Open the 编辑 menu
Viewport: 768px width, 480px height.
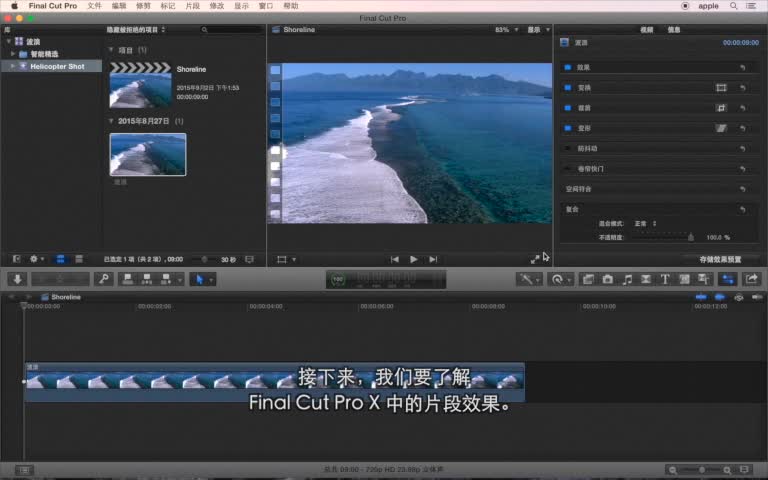click(x=119, y=6)
